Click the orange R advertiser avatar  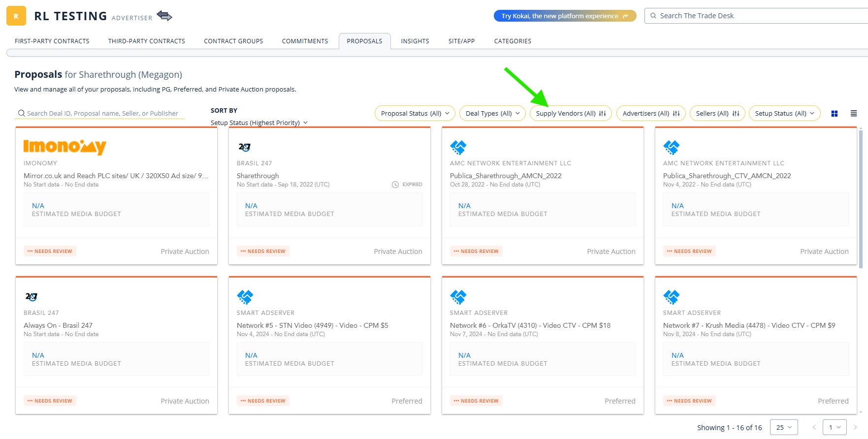16,16
